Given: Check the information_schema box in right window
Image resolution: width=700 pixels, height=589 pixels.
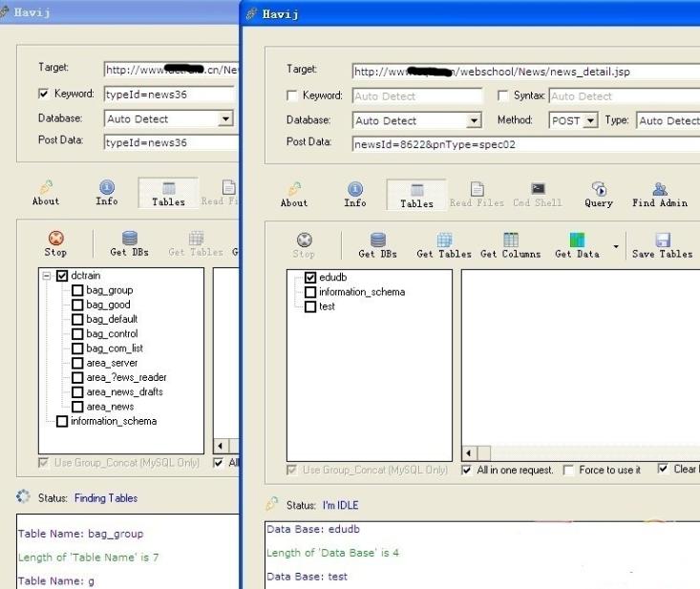Looking at the screenshot, I should click(310, 292).
